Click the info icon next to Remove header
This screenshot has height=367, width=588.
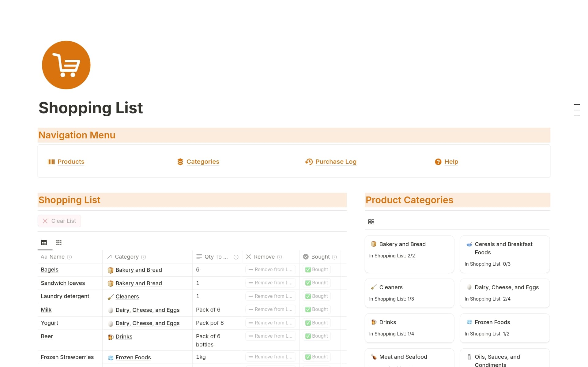[279, 257]
